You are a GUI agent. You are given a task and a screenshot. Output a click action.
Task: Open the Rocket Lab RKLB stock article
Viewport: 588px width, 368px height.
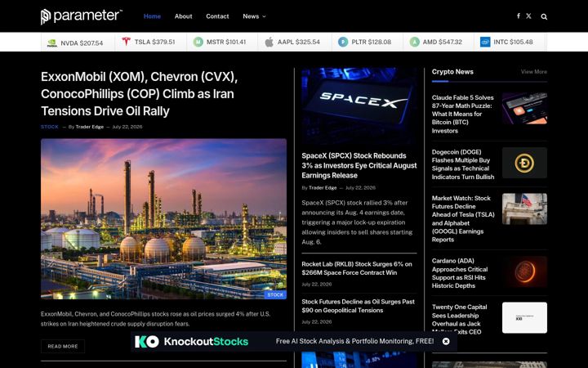[x=357, y=268]
